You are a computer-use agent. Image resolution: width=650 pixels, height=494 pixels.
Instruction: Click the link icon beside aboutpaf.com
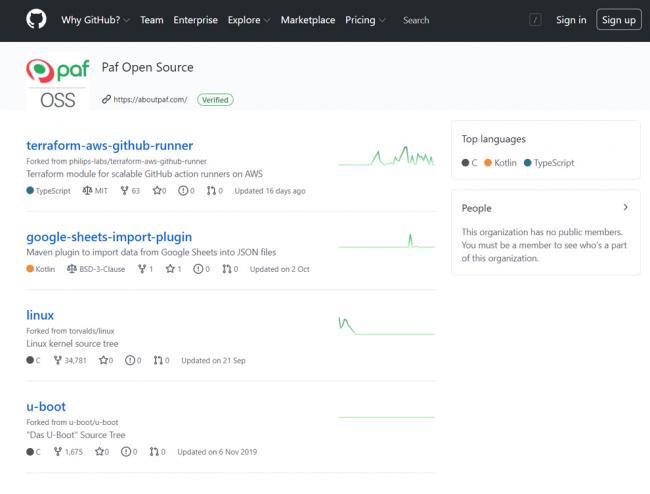[x=107, y=99]
